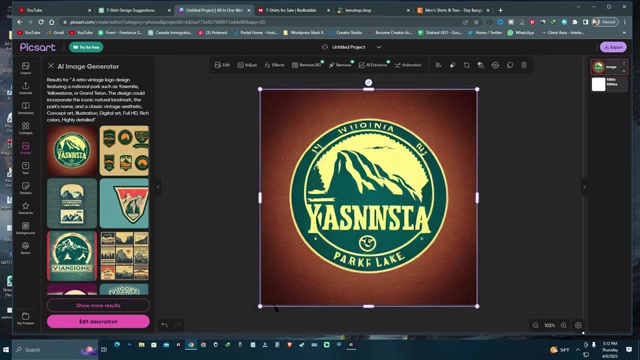The width and height of the screenshot is (640, 360).
Task: Select the white background layer
Action: (609, 84)
